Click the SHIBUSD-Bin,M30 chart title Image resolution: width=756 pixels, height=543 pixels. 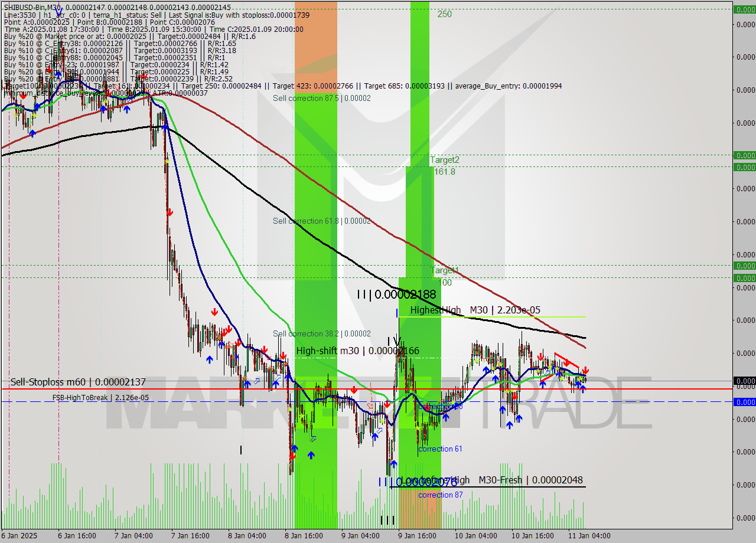[32, 6]
